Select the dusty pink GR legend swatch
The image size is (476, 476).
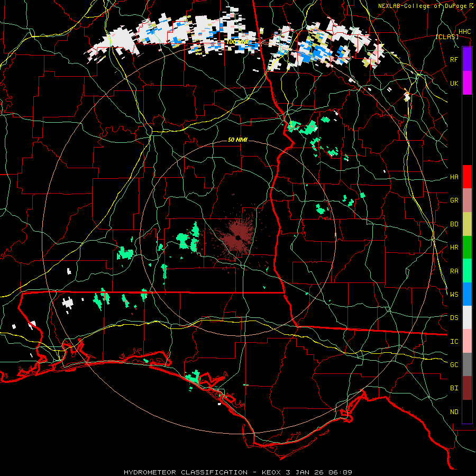tap(467, 200)
